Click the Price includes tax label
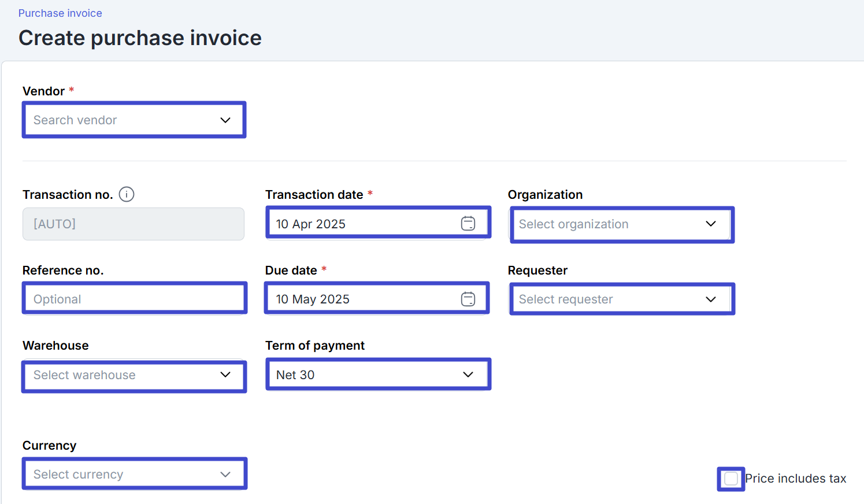Viewport: 864px width, 504px height. coord(796,479)
